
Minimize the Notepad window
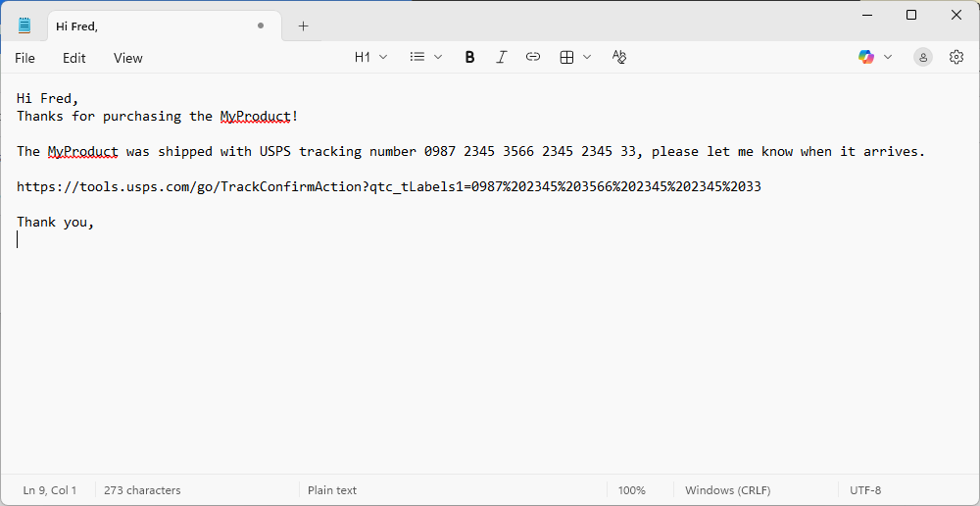867,15
